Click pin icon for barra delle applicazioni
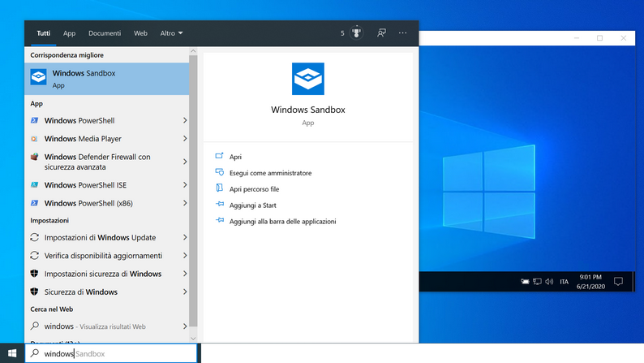The image size is (644, 363). (x=220, y=220)
